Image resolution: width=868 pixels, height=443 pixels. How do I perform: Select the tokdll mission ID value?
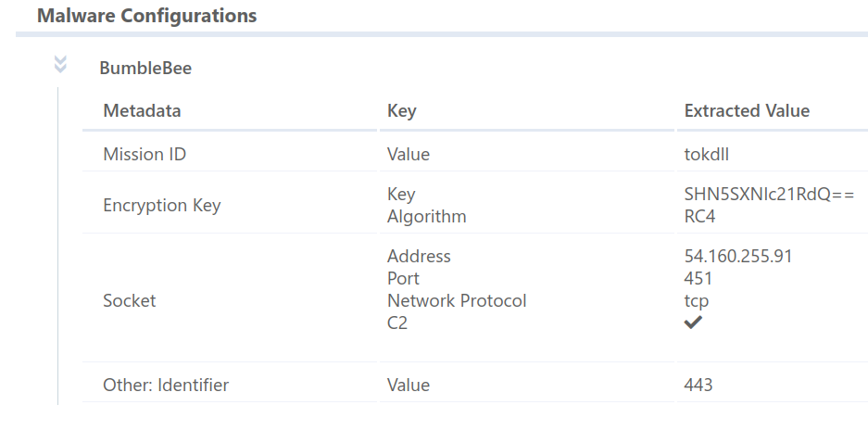tap(707, 154)
